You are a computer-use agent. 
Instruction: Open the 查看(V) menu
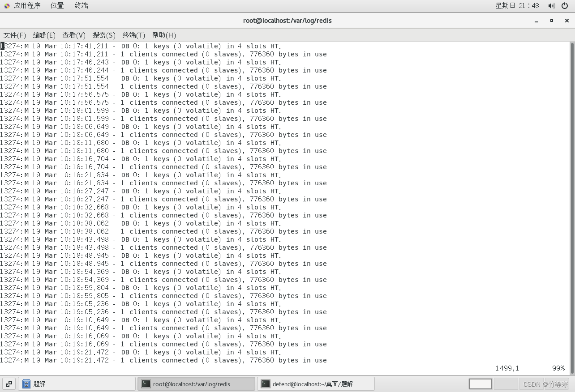click(x=74, y=35)
